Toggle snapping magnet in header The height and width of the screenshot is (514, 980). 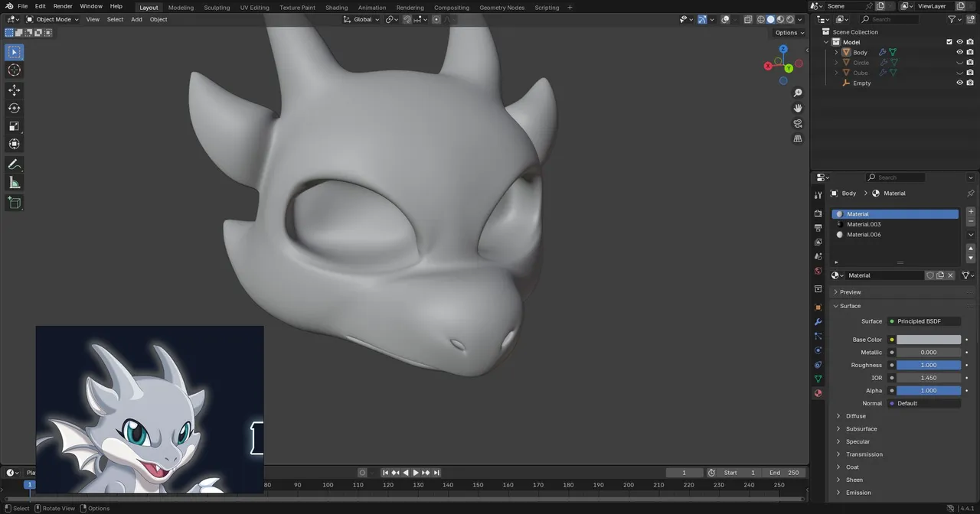[x=407, y=19]
